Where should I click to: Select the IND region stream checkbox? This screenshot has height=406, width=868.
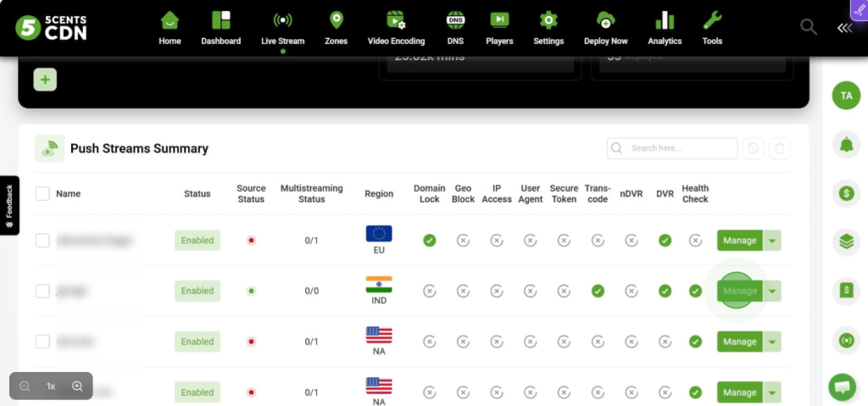pos(42,292)
